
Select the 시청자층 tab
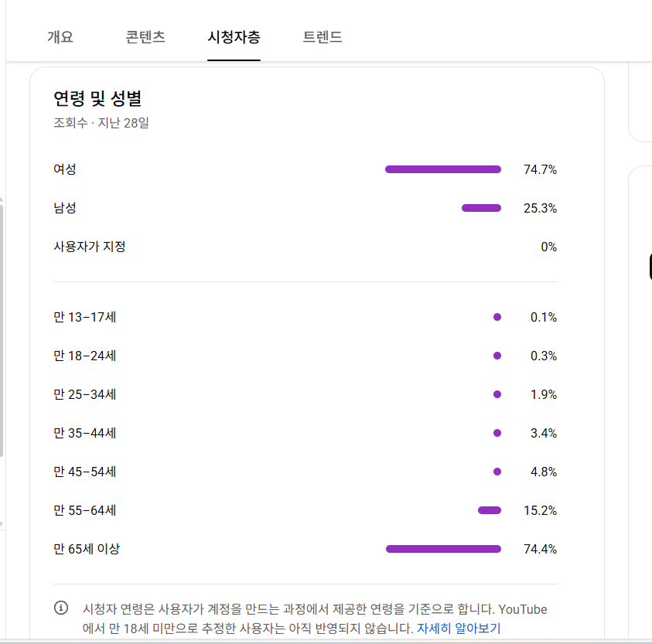[x=234, y=37]
